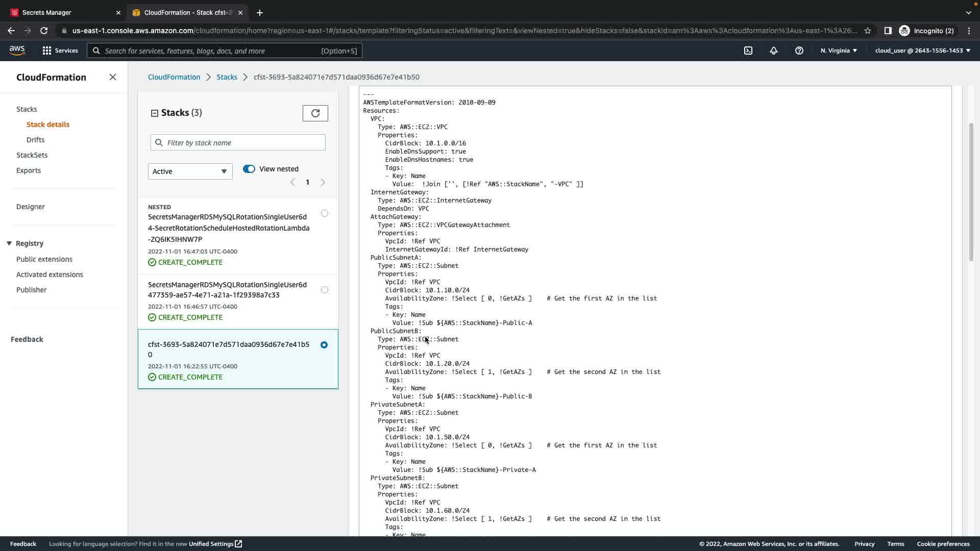Bookmark this page with star icon
The width and height of the screenshot is (980, 551).
point(868,31)
